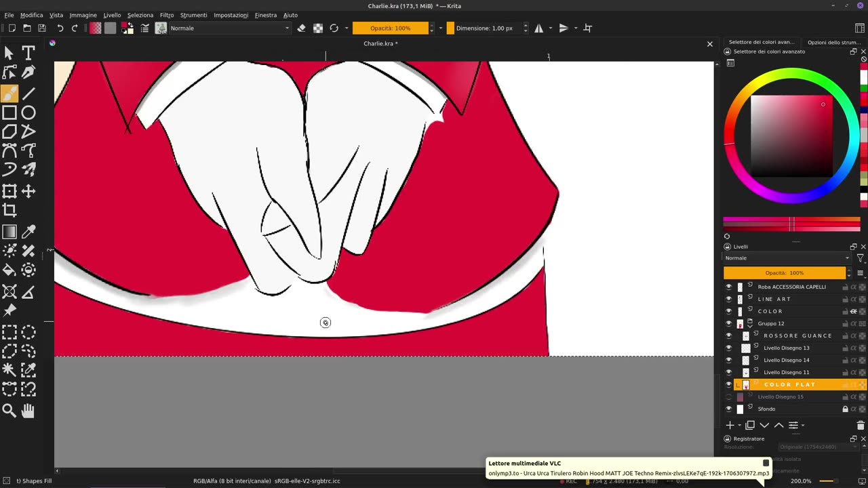Select the Fill bucket tool
Image resolution: width=868 pixels, height=488 pixels.
tap(9, 270)
